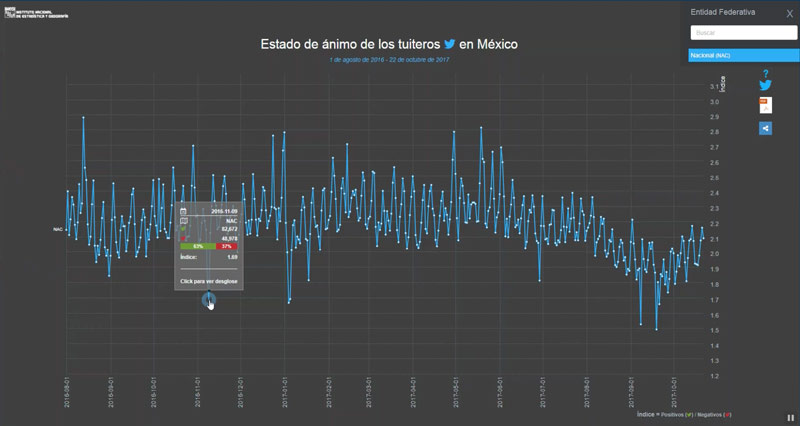
Task: Click the y-axis value 1.5
Action: click(x=714, y=331)
